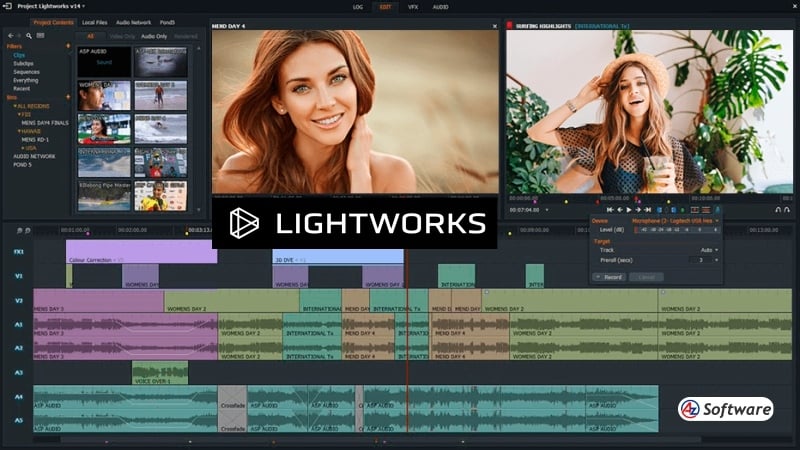Click the Level (dB) meter bar

[678, 230]
